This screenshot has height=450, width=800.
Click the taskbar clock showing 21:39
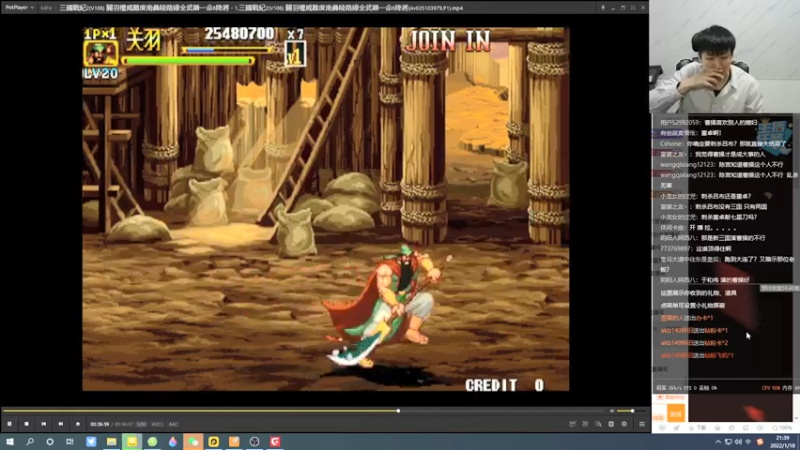[x=782, y=442]
